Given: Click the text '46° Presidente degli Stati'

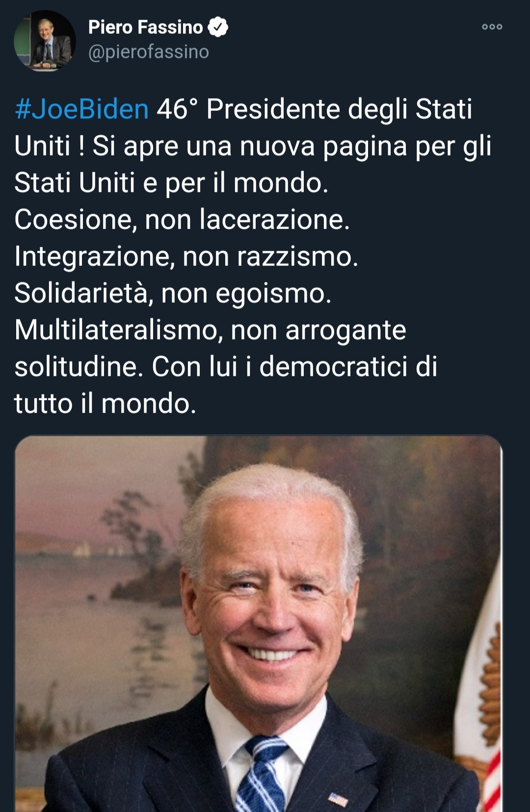Looking at the screenshot, I should point(315,108).
